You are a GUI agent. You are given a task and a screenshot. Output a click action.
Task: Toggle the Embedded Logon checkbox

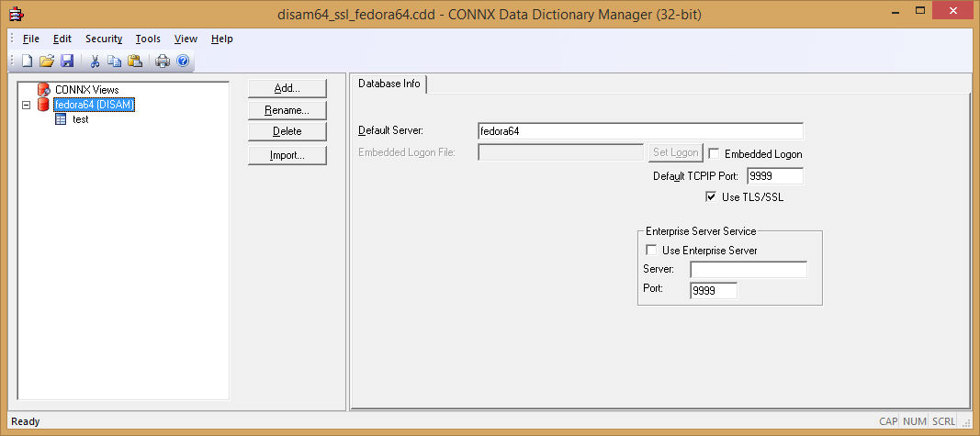pos(714,153)
